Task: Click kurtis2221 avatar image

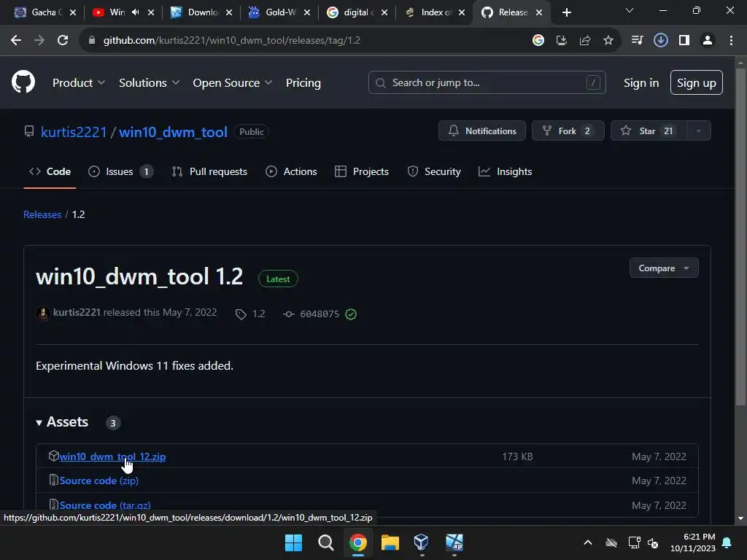Action: click(x=43, y=313)
